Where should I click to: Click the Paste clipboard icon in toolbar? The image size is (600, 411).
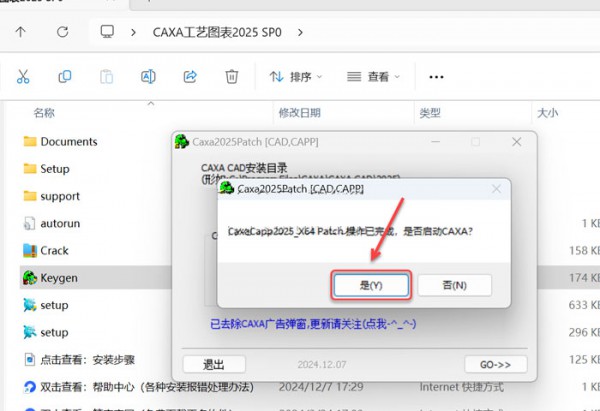pos(106,77)
